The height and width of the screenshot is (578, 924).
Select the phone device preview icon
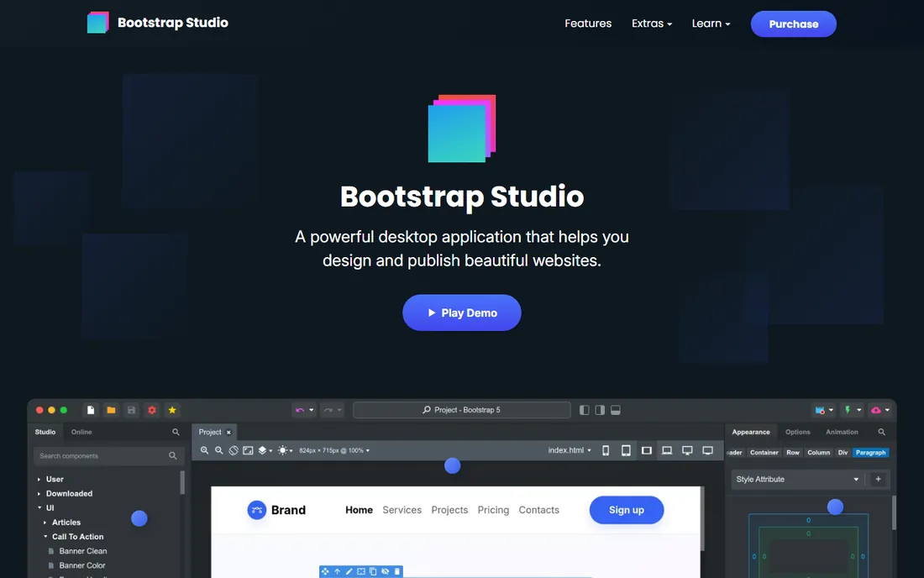point(605,450)
